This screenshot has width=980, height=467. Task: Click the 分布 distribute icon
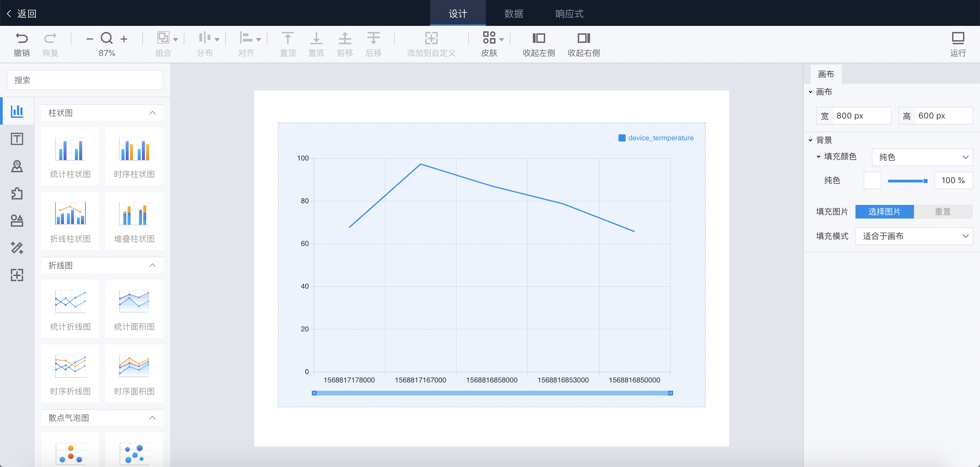(x=205, y=38)
